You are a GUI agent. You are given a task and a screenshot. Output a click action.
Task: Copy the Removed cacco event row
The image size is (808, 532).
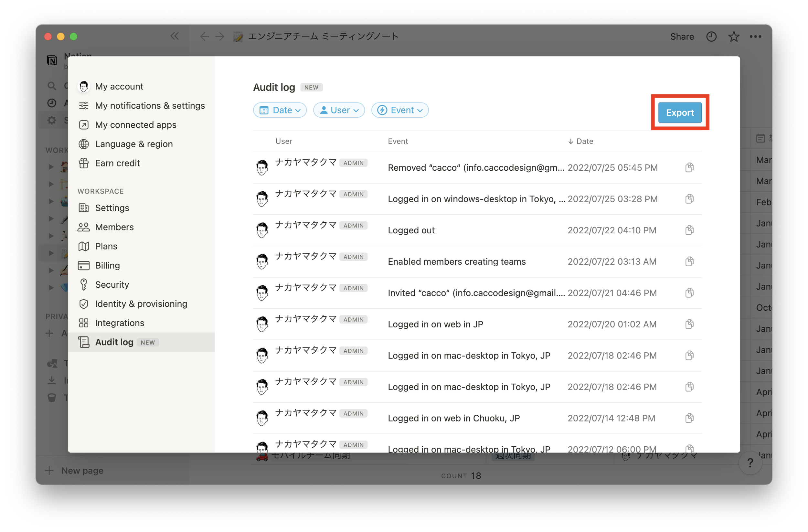(689, 167)
